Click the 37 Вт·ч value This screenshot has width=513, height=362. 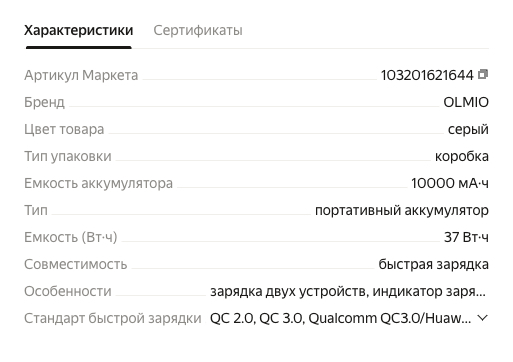[x=466, y=237]
